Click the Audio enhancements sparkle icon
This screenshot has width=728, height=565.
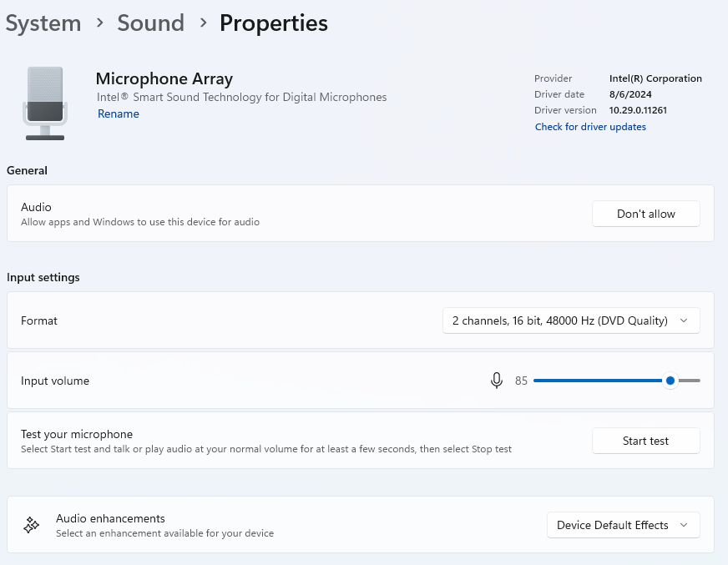click(31, 525)
